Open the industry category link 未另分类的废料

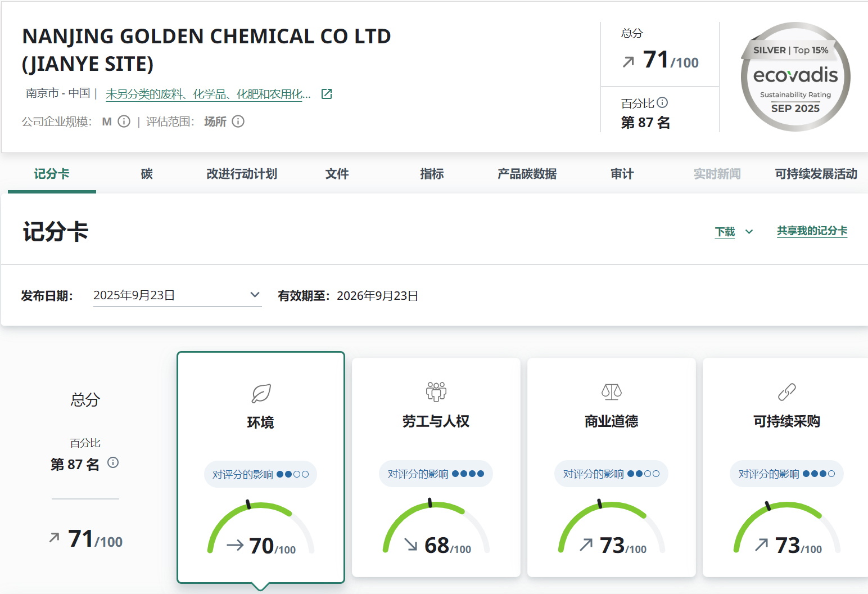click(208, 94)
